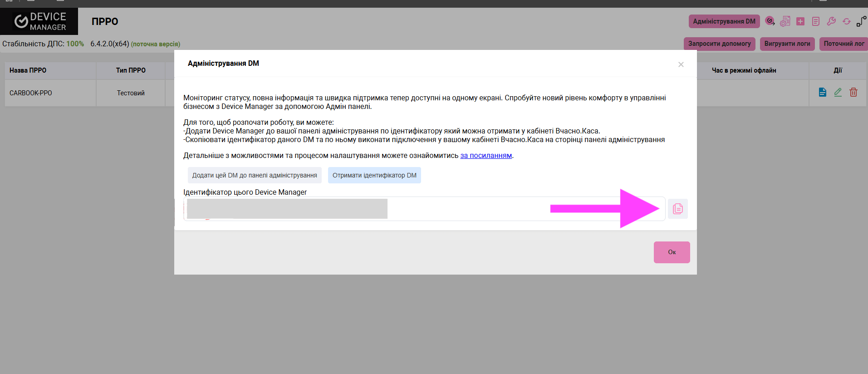Click the round checkmark arrow icon
Viewport: 868px width, 374px height.
(x=770, y=21)
